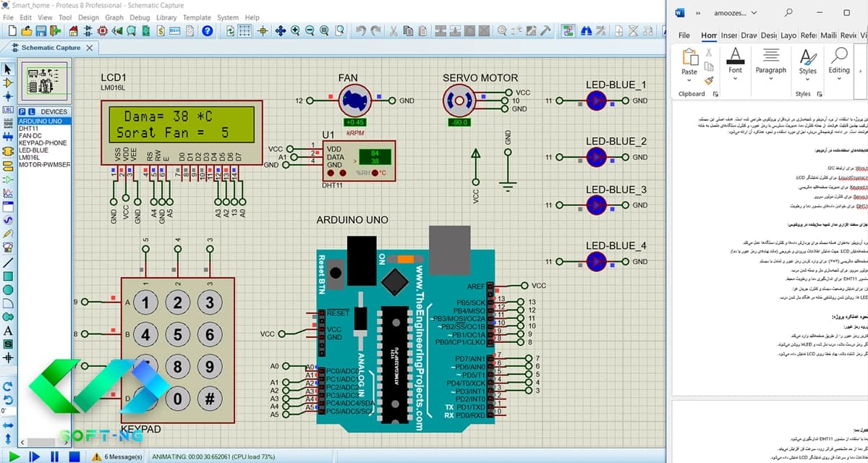This screenshot has width=868, height=463.
Task: Open the blue help question mark icon
Action: (208, 31)
